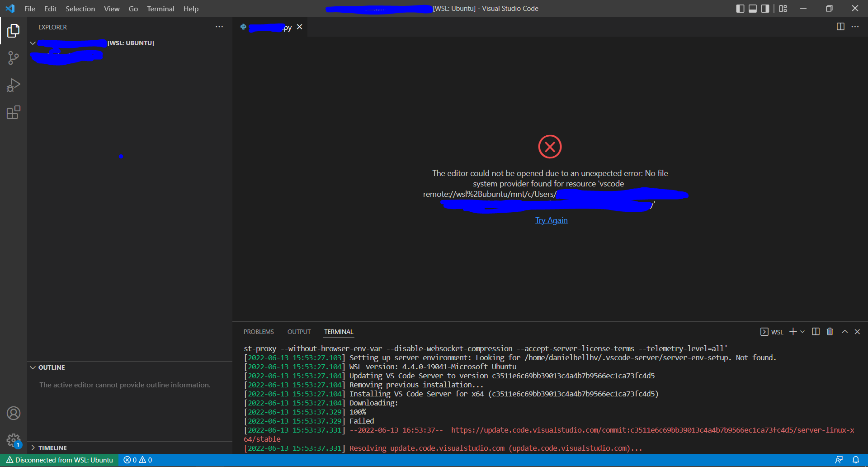The width and height of the screenshot is (868, 467).
Task: Open the File menu
Action: tap(29, 9)
